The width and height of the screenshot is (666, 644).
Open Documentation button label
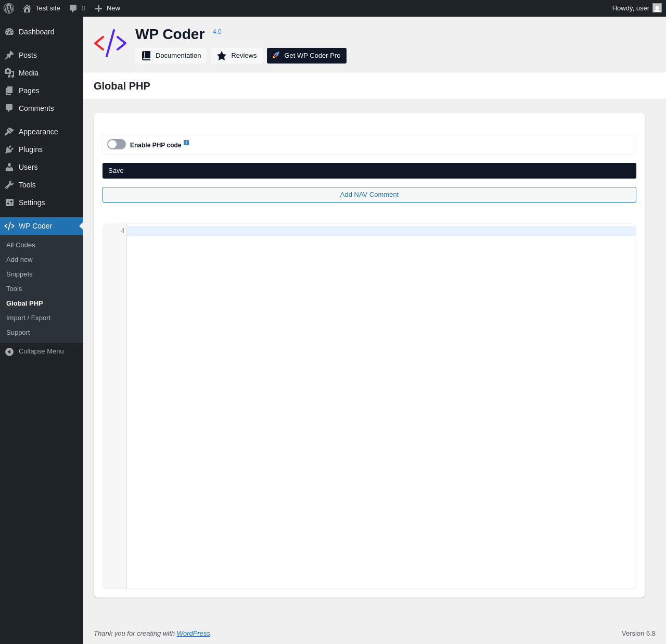tap(178, 56)
